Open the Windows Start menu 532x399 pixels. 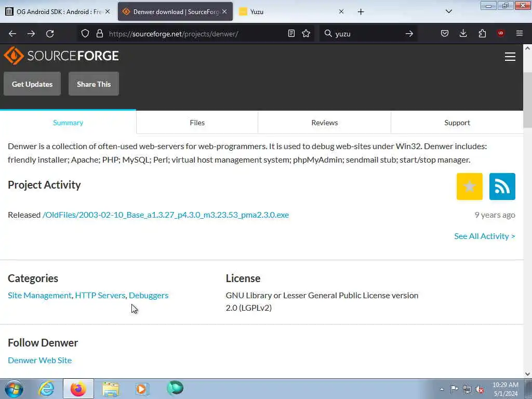pos(14,389)
